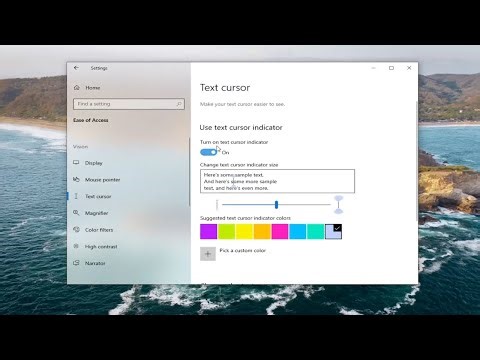Image resolution: width=480 pixels, height=360 pixels.
Task: Choose the lime green indicator color swatch
Action: pos(226,232)
